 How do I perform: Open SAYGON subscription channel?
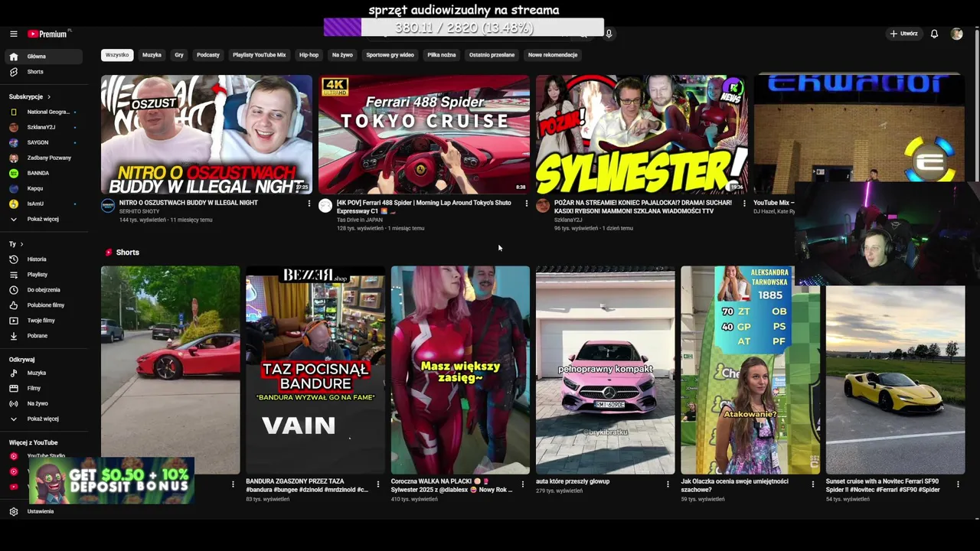tap(44, 142)
